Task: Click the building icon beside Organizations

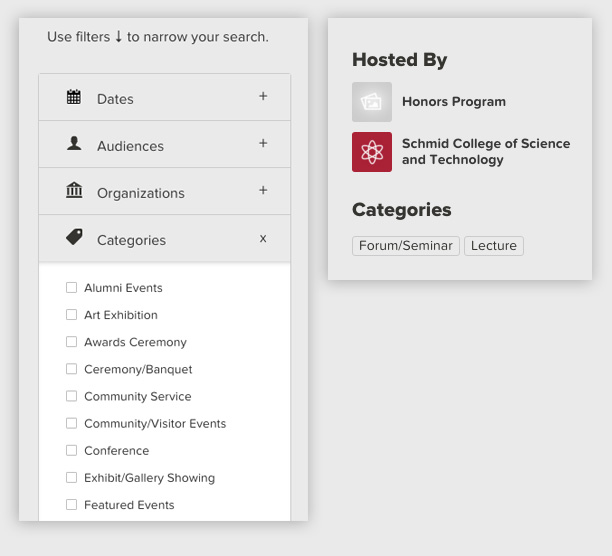Action: pyautogui.click(x=74, y=190)
